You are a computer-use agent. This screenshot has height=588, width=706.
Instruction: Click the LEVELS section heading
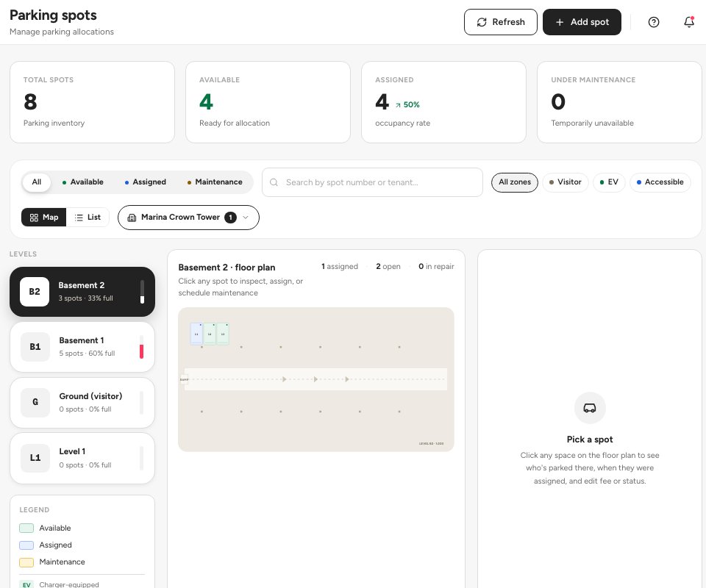[x=23, y=254]
